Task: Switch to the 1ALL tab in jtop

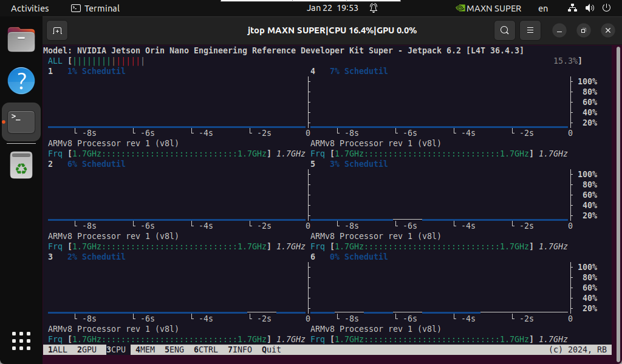Action: (x=58, y=349)
